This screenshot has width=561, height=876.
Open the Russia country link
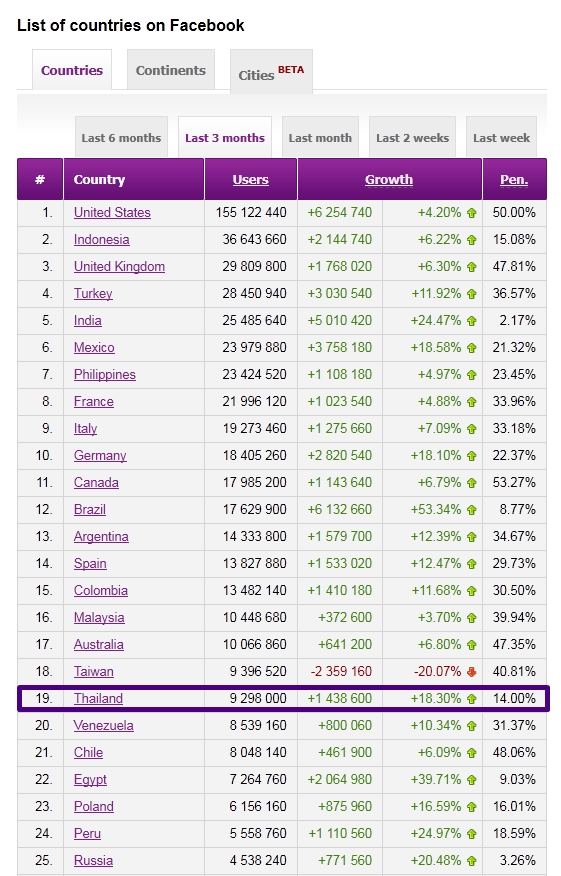(93, 860)
